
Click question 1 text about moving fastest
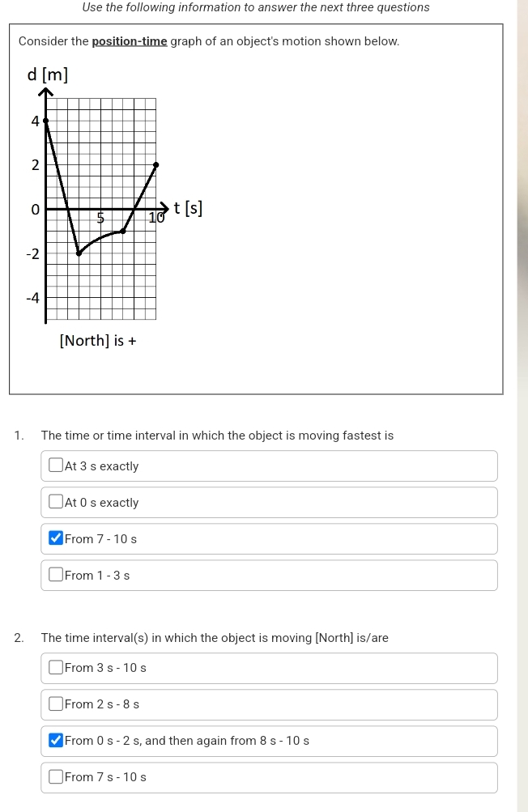coord(216,435)
